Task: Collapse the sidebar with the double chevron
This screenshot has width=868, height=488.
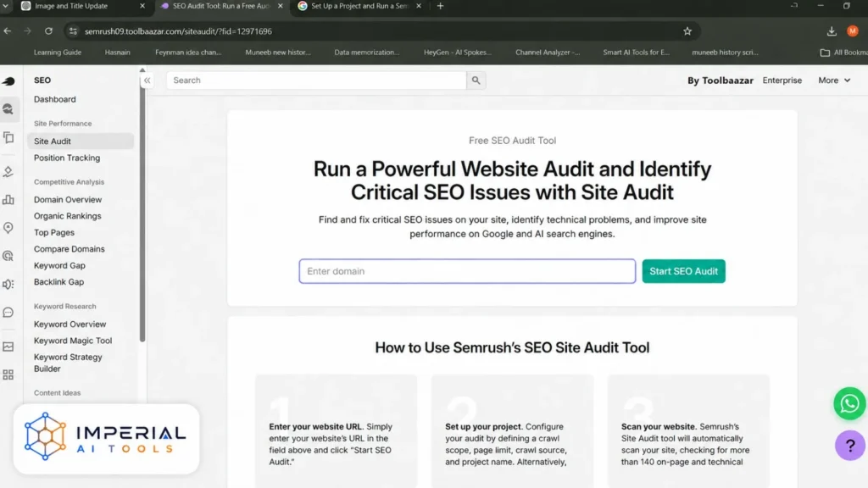Action: point(147,80)
